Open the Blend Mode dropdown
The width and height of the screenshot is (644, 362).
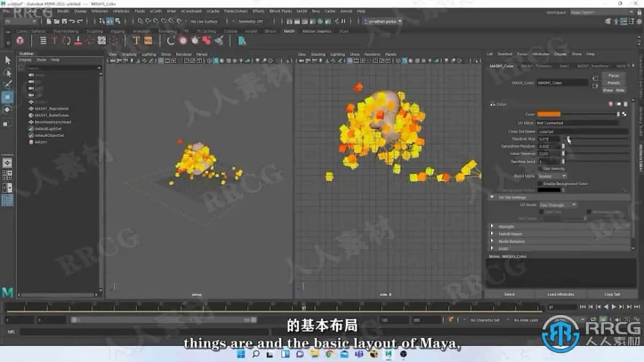(552, 176)
